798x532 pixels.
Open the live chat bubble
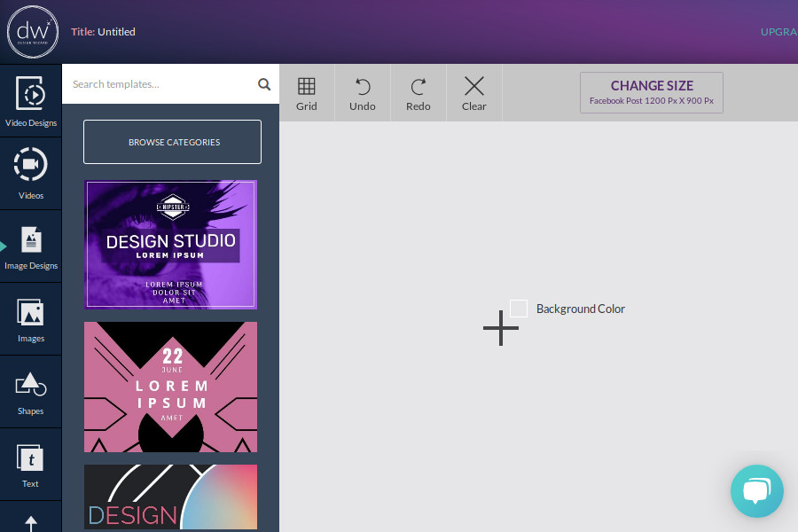click(756, 490)
